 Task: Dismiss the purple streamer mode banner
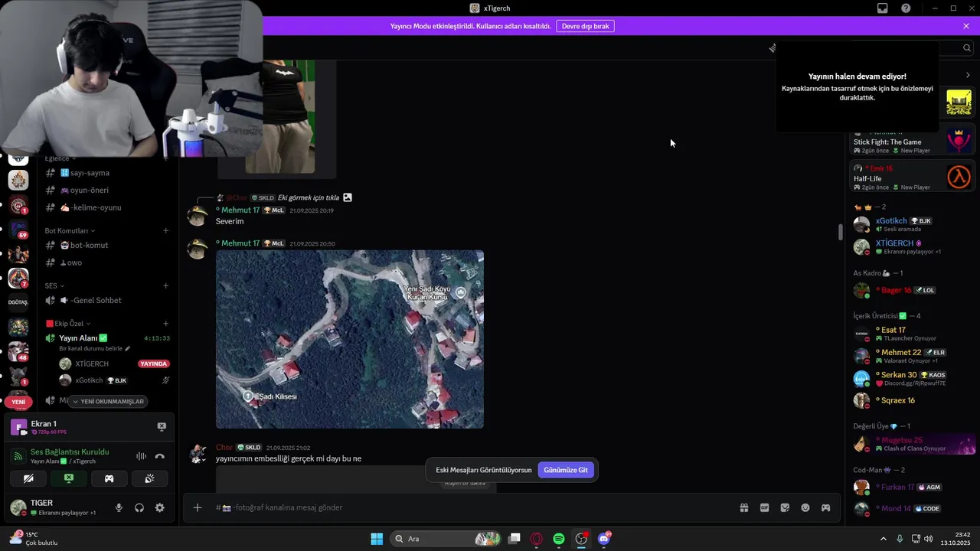coord(966,26)
